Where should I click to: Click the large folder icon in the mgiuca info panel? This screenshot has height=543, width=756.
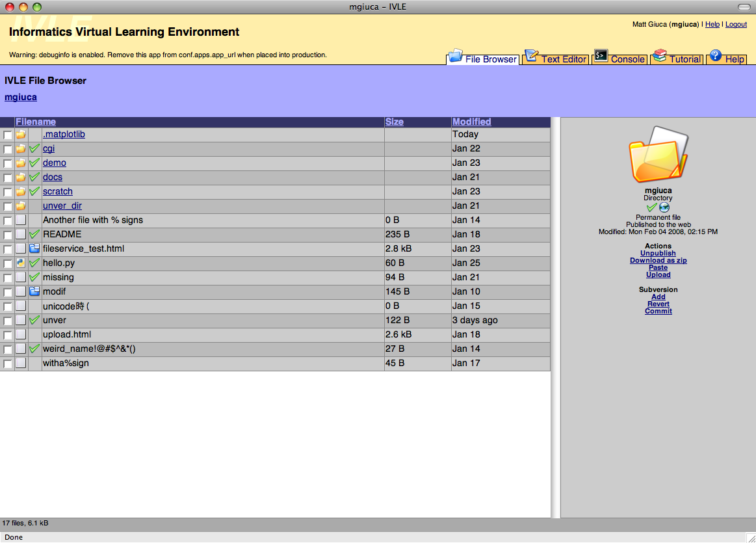pyautogui.click(x=658, y=154)
